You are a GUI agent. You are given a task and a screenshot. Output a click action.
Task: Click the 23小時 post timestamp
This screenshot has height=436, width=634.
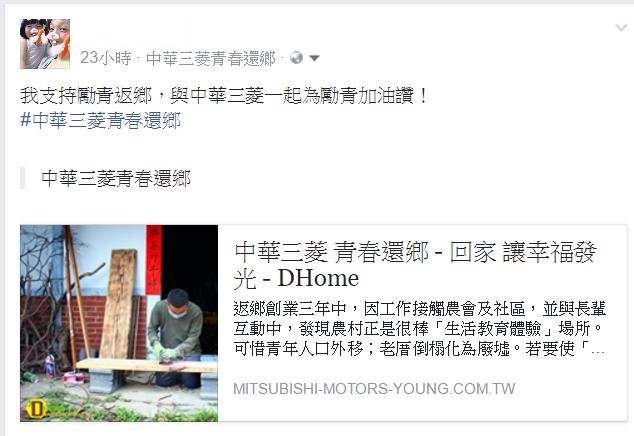106,58
